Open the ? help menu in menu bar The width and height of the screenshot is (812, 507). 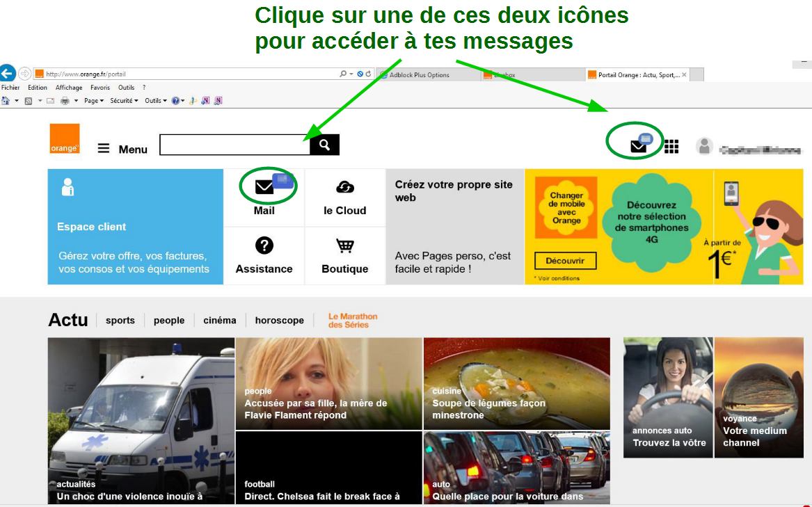[x=144, y=88]
